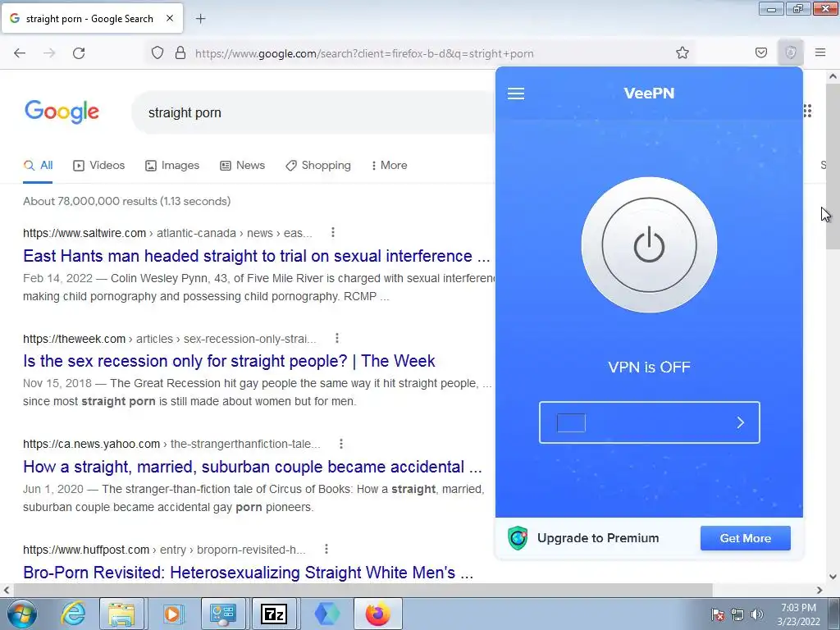Click the vertical scrollbar up arrow
The height and width of the screenshot is (630, 840).
click(x=833, y=76)
